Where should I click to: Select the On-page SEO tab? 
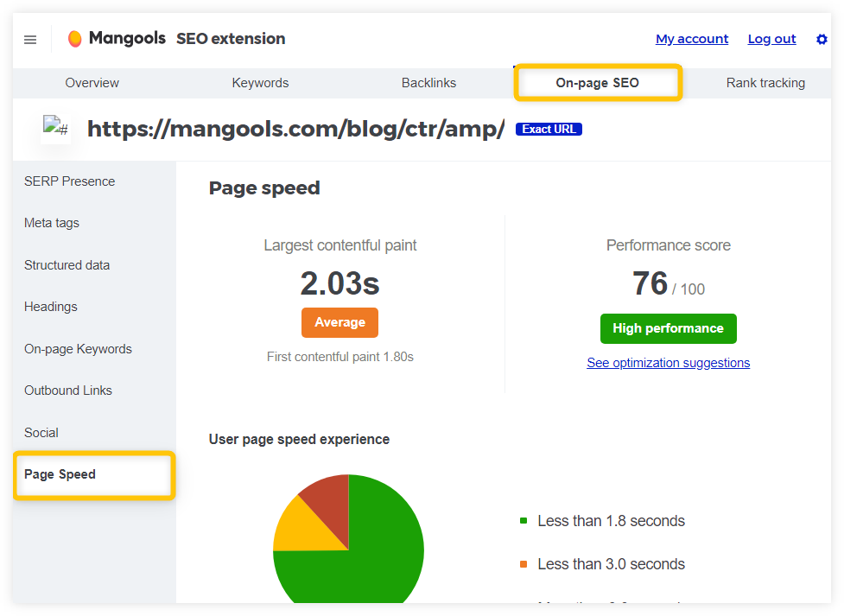(598, 83)
